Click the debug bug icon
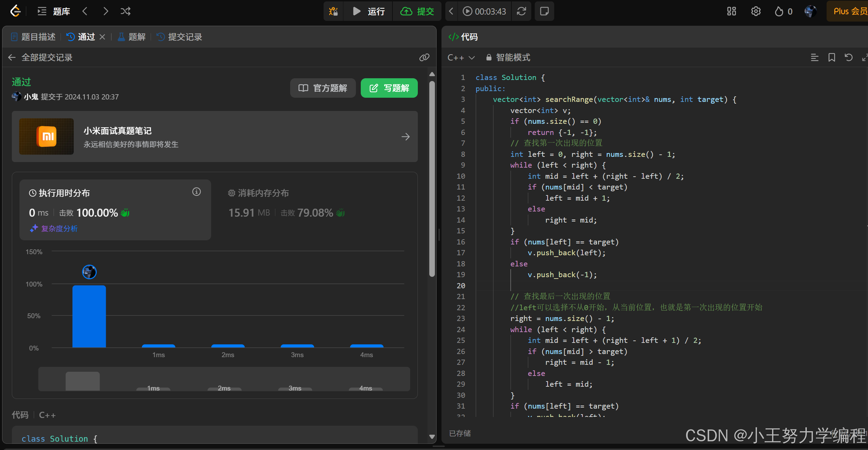The height and width of the screenshot is (450, 868). 333,11
